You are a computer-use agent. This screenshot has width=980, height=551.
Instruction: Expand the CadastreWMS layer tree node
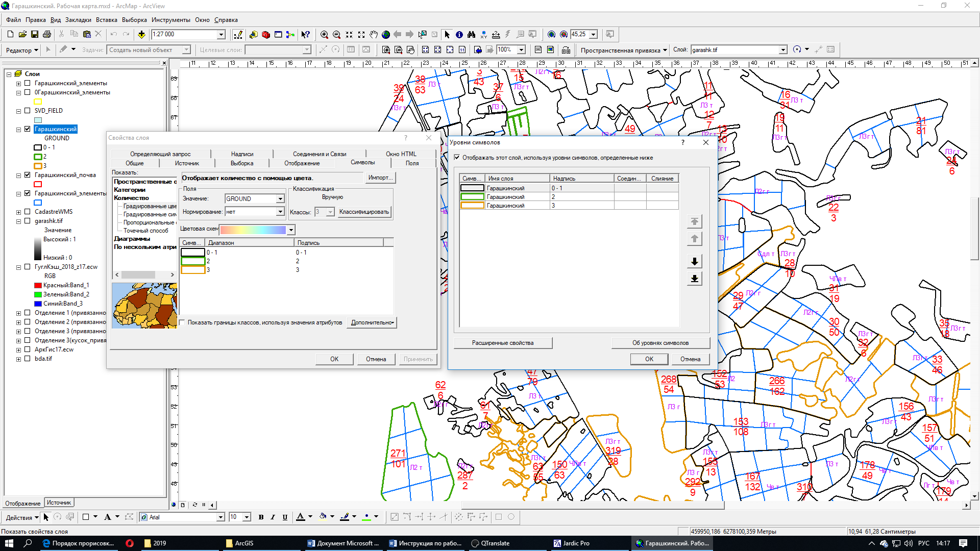(x=19, y=212)
